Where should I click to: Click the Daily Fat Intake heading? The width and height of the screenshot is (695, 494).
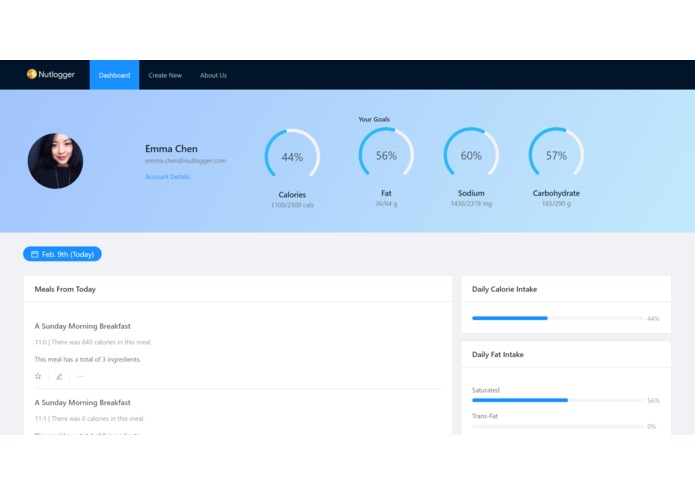[x=498, y=354]
